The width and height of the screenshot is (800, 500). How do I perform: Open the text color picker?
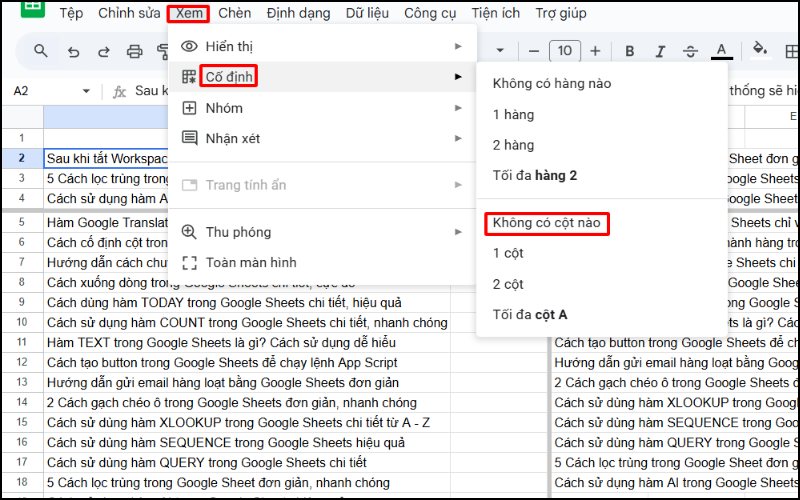[x=721, y=51]
